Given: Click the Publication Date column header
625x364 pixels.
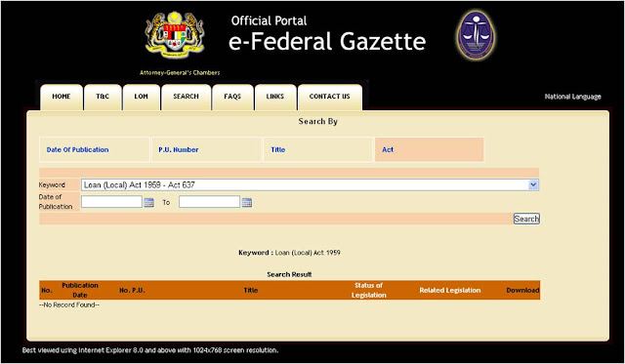Looking at the screenshot, I should tap(80, 291).
